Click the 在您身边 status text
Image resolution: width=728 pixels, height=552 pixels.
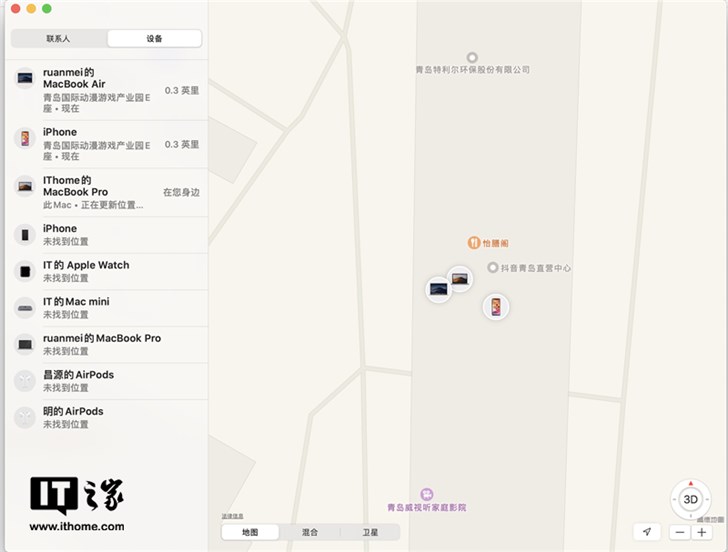coord(181,192)
